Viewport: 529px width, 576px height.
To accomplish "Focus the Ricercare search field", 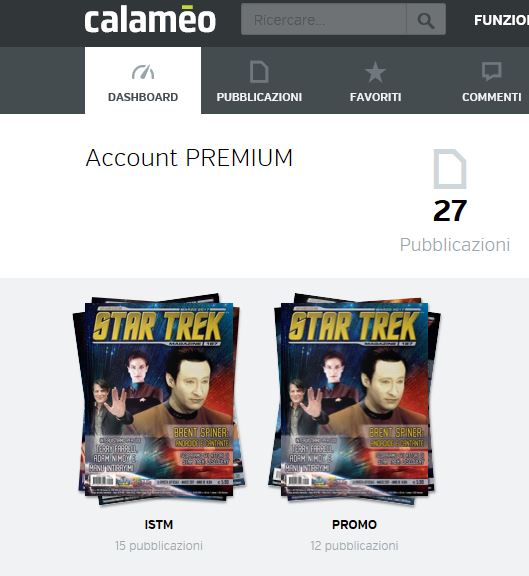I will (324, 20).
